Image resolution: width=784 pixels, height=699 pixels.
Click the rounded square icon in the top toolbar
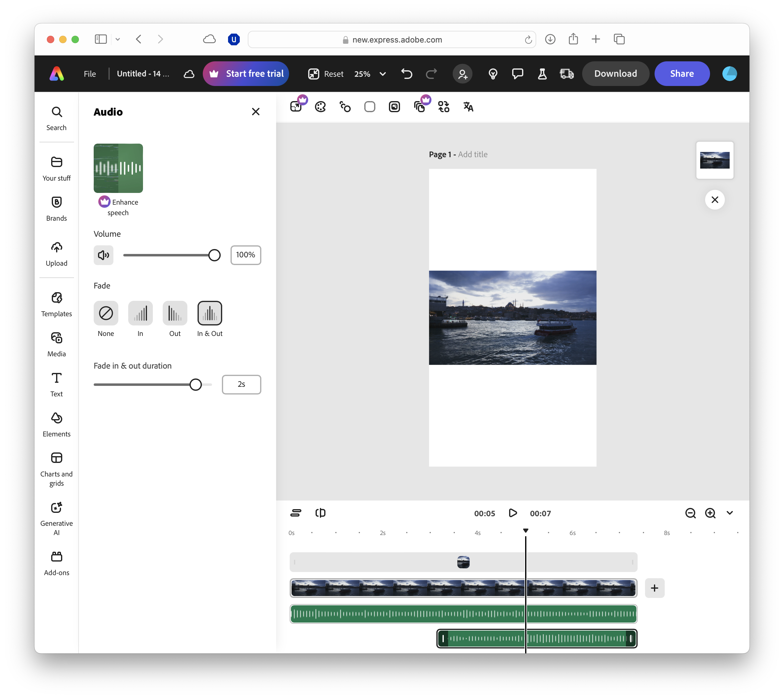click(x=369, y=107)
